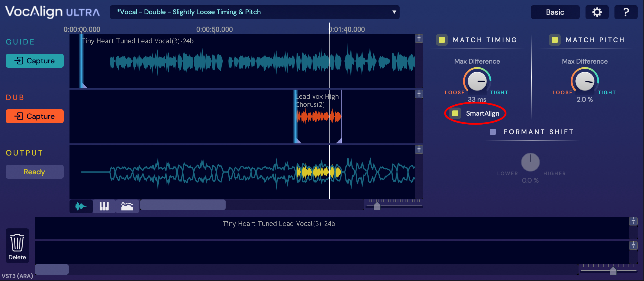
Task: Click the question mark help icon
Action: click(626, 12)
